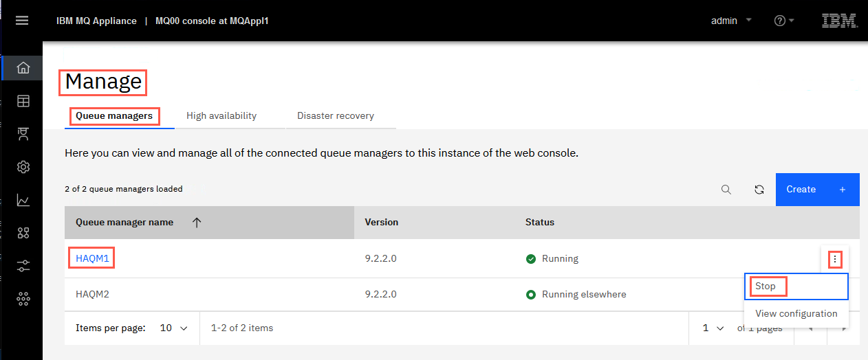Click the Create button

click(x=818, y=190)
